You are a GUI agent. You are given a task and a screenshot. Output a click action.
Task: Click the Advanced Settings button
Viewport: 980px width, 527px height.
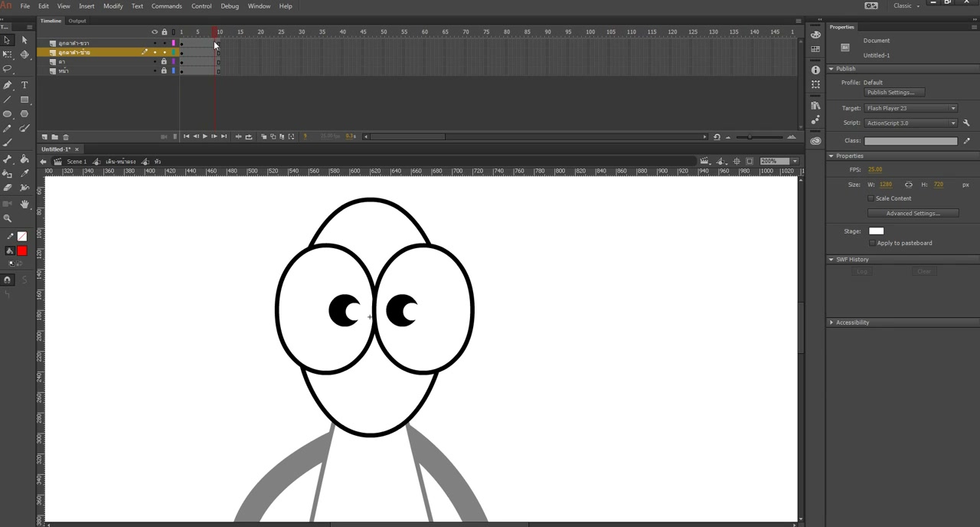[x=913, y=213]
